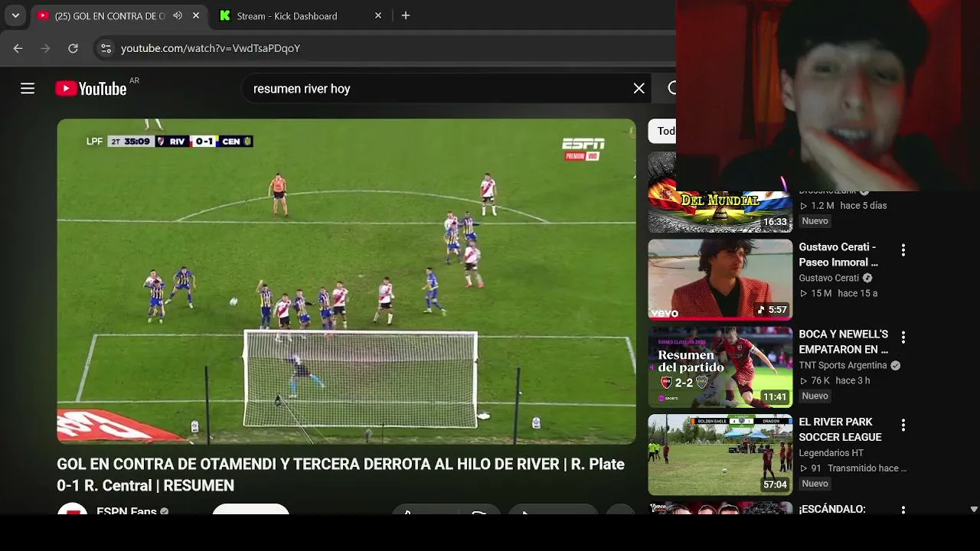This screenshot has width=980, height=551.
Task: Open a new browser tab
Action: click(406, 15)
